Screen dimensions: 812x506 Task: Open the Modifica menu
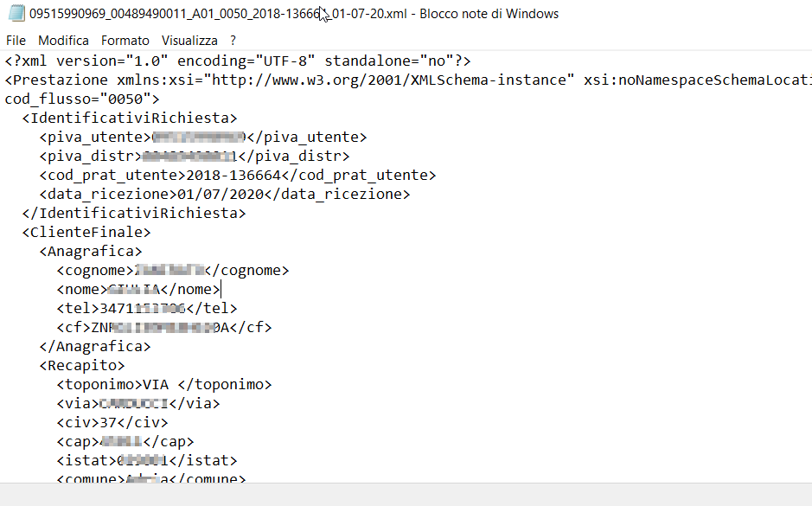point(63,41)
